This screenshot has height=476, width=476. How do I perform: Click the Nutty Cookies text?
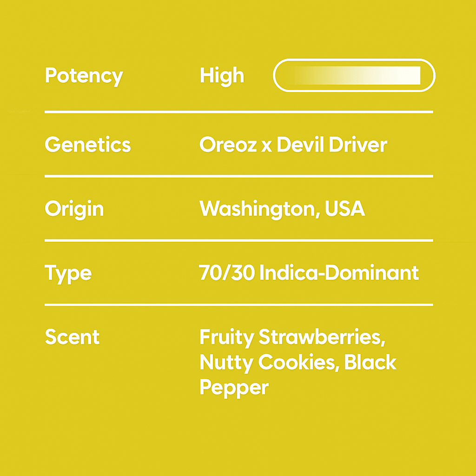pos(268,362)
